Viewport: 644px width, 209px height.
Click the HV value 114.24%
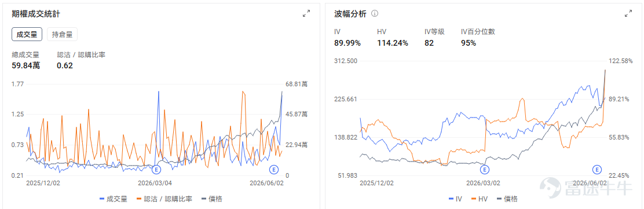click(x=393, y=43)
